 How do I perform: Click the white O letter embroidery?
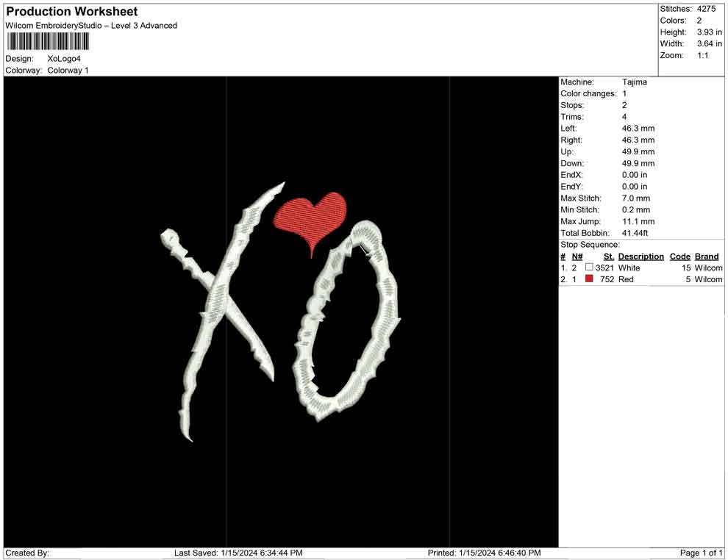(x=347, y=320)
